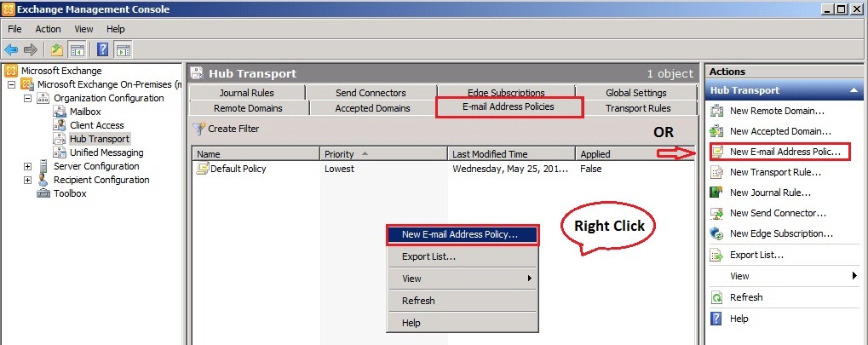Click the Up one level folder icon
Viewport: 868px width, 345px height.
pos(57,50)
